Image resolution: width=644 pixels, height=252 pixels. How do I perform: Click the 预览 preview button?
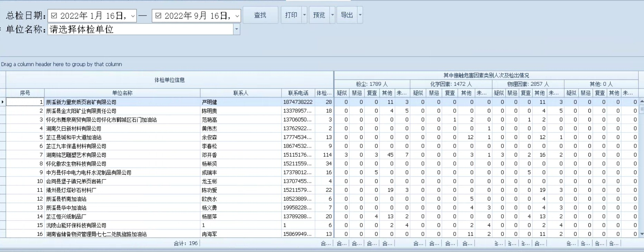319,15
